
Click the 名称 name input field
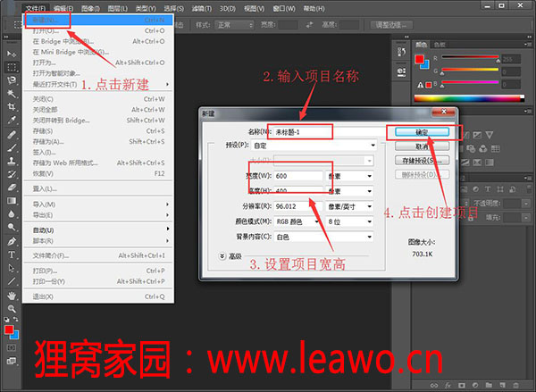[x=328, y=132]
